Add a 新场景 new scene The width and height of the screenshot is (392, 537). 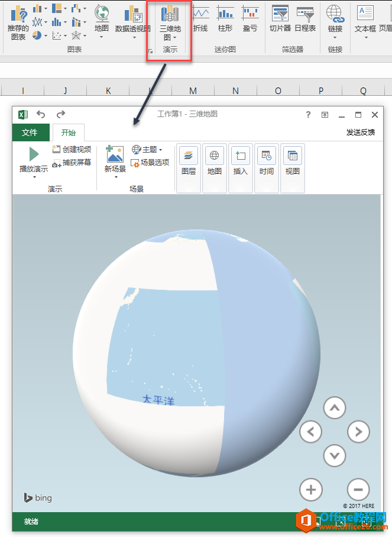click(115, 162)
